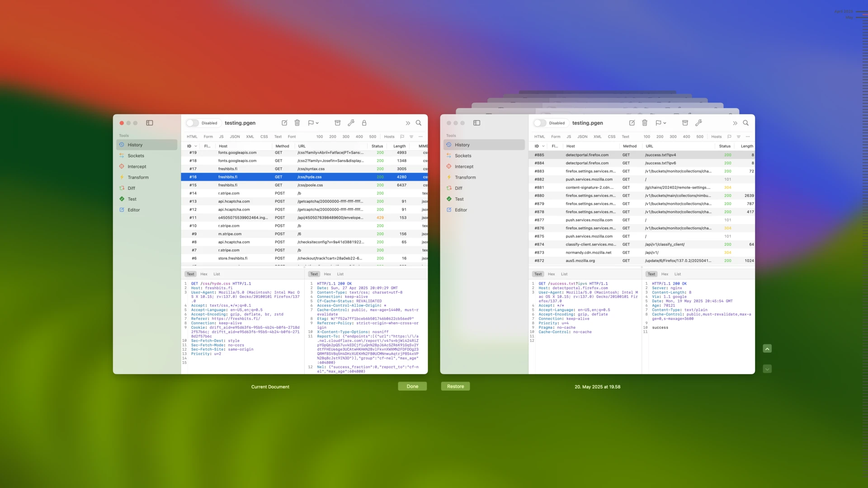Switch to the Hex tab of the current document request pane

(204, 274)
